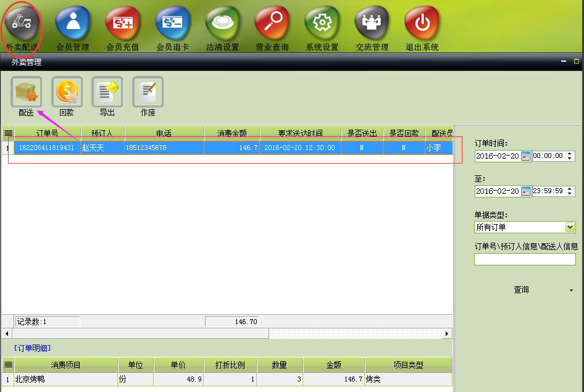584x392 pixels.
Task: Open the 查询 button dropdown arrow
Action: (x=571, y=290)
